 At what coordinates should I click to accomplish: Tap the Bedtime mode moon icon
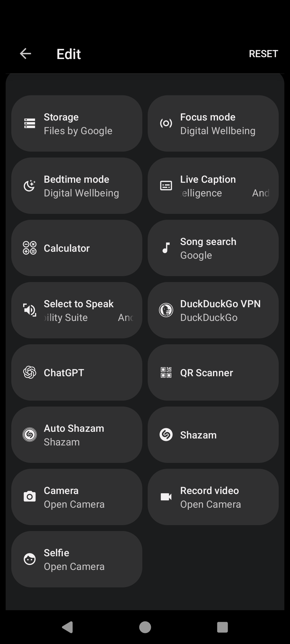pyautogui.click(x=30, y=186)
